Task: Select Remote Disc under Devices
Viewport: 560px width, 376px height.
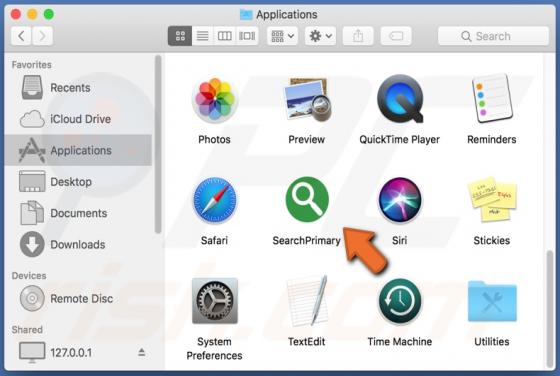Action: tap(79, 299)
